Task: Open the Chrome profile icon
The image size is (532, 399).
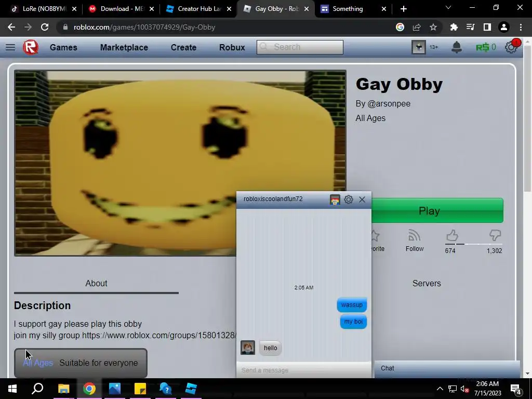Action: tap(504, 27)
